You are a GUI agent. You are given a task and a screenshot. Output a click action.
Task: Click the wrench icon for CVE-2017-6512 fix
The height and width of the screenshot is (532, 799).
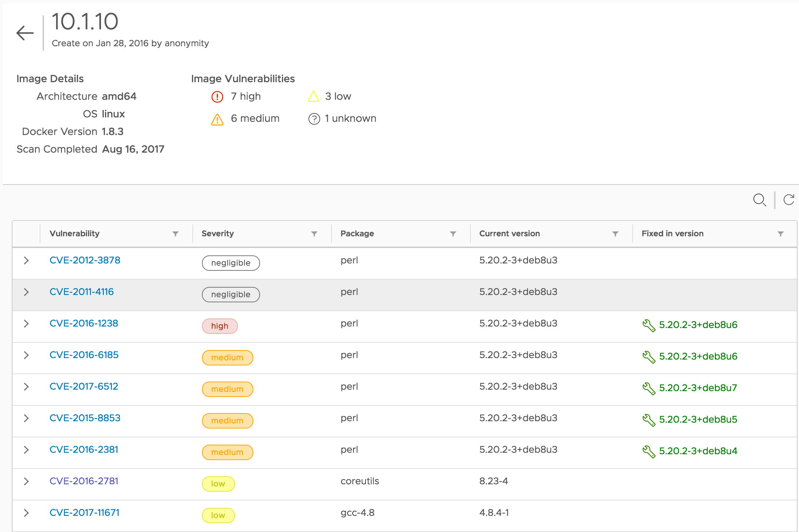(x=649, y=389)
